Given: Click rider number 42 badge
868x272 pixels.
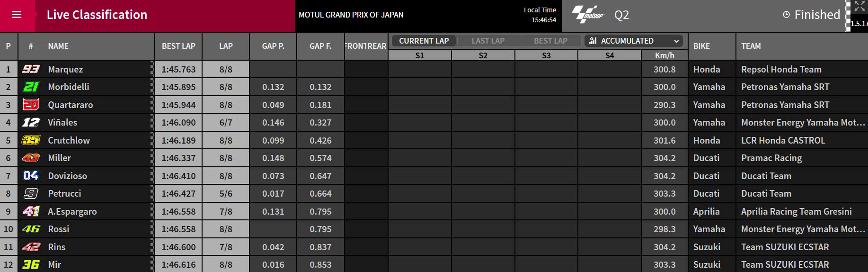Looking at the screenshot, I should [31, 247].
